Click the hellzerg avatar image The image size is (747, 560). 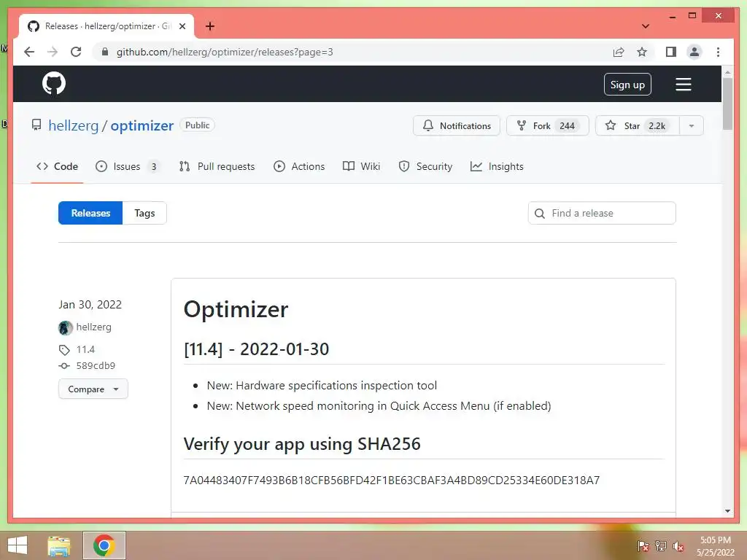[65, 327]
